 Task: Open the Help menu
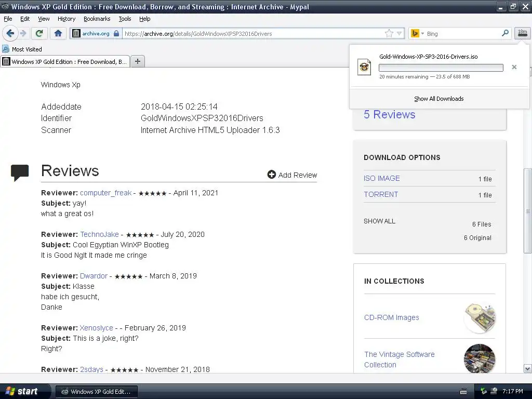[144, 19]
